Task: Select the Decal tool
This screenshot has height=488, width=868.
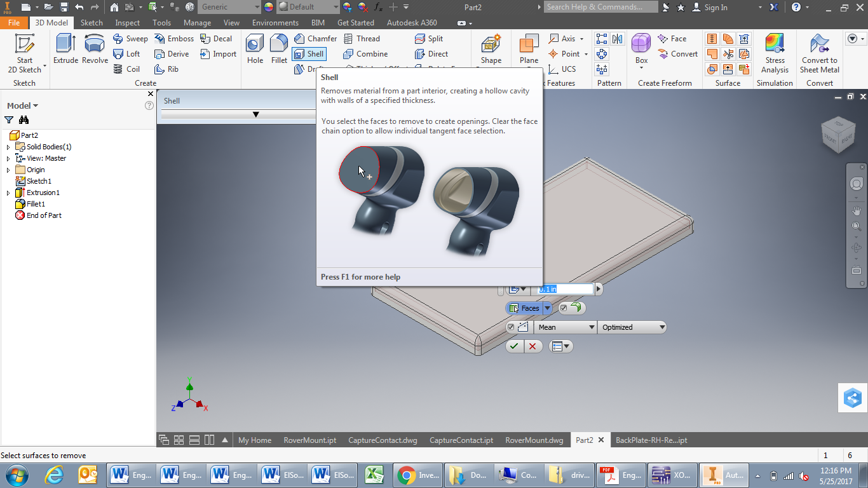Action: tap(216, 39)
